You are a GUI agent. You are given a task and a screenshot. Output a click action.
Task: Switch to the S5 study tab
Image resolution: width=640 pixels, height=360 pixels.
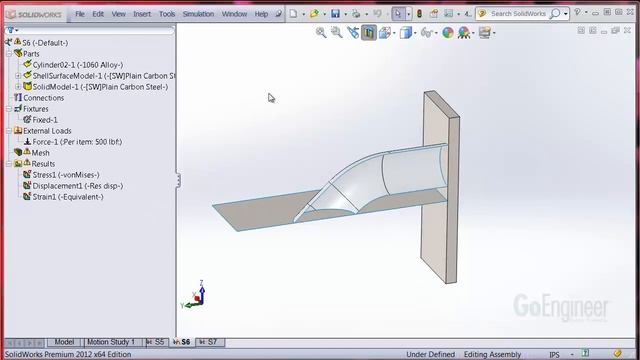pos(156,342)
